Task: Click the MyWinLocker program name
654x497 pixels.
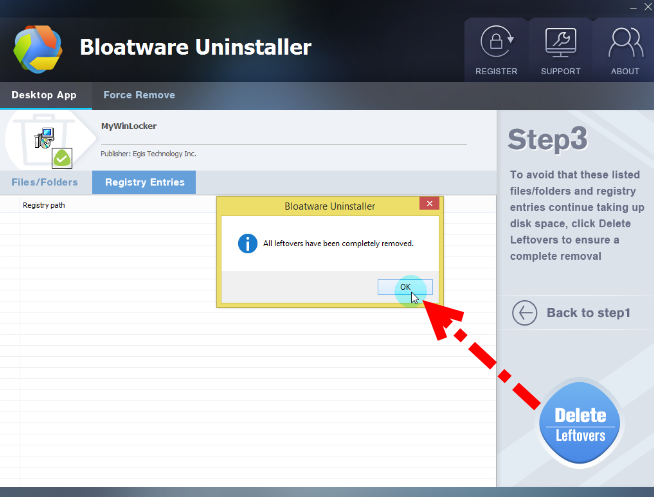Action: click(129, 126)
